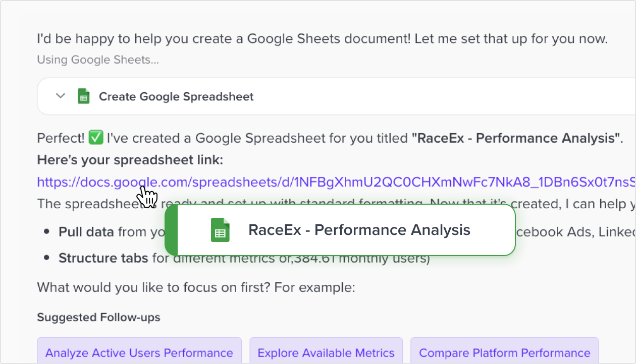Click the Using Google Sheets status text

point(97,59)
